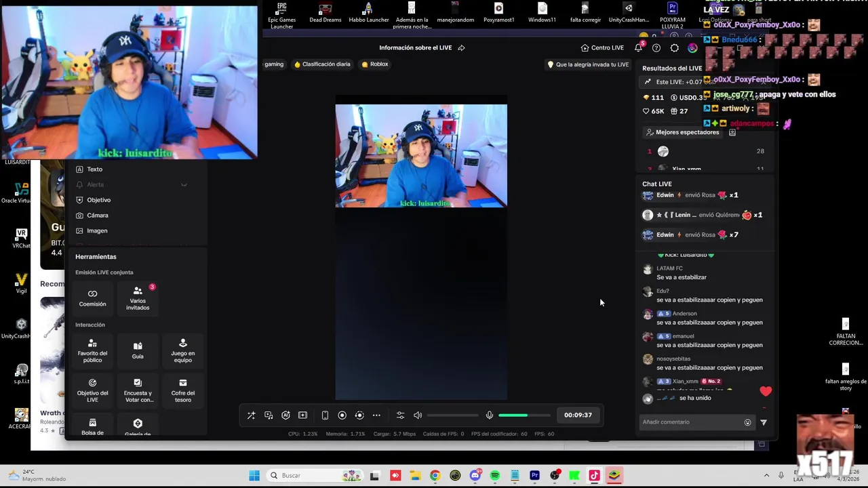Screen dimensions: 868x488
Task: Open Centro LIVE
Action: tap(602, 48)
